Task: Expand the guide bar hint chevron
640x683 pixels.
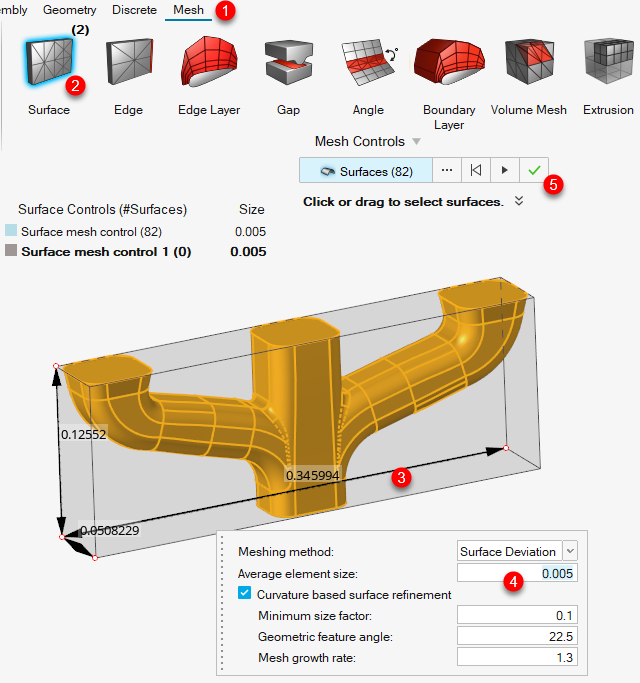Action: click(x=518, y=201)
